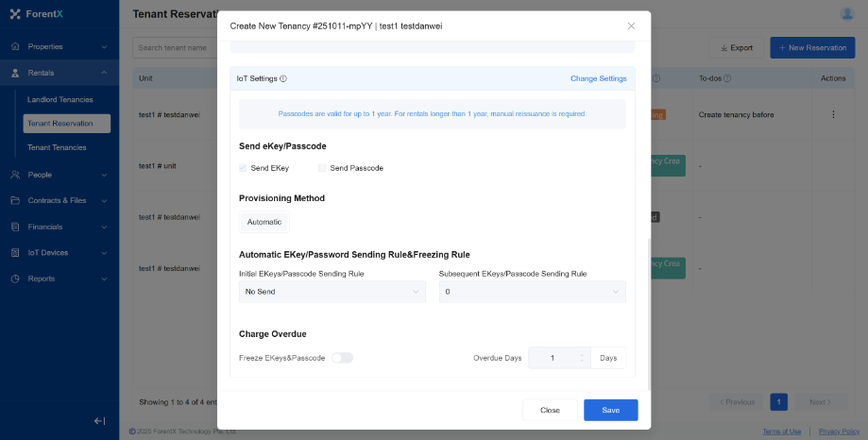Increase Overdue Days stepper value
This screenshot has width=868, height=440.
pos(580,354)
